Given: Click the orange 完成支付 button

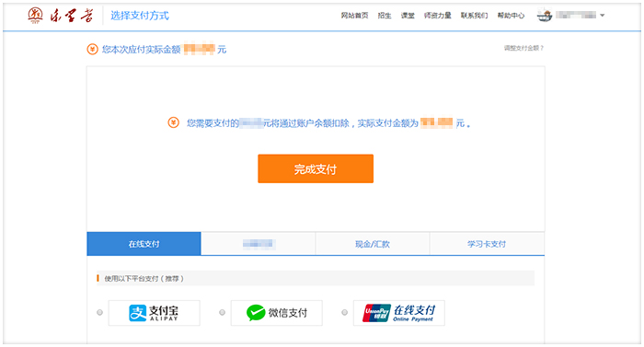Looking at the screenshot, I should [316, 168].
